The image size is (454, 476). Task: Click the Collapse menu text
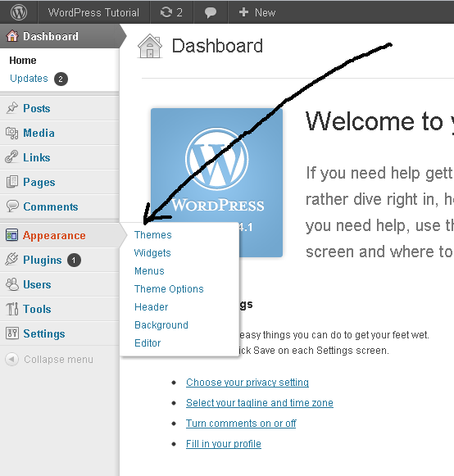click(x=58, y=360)
